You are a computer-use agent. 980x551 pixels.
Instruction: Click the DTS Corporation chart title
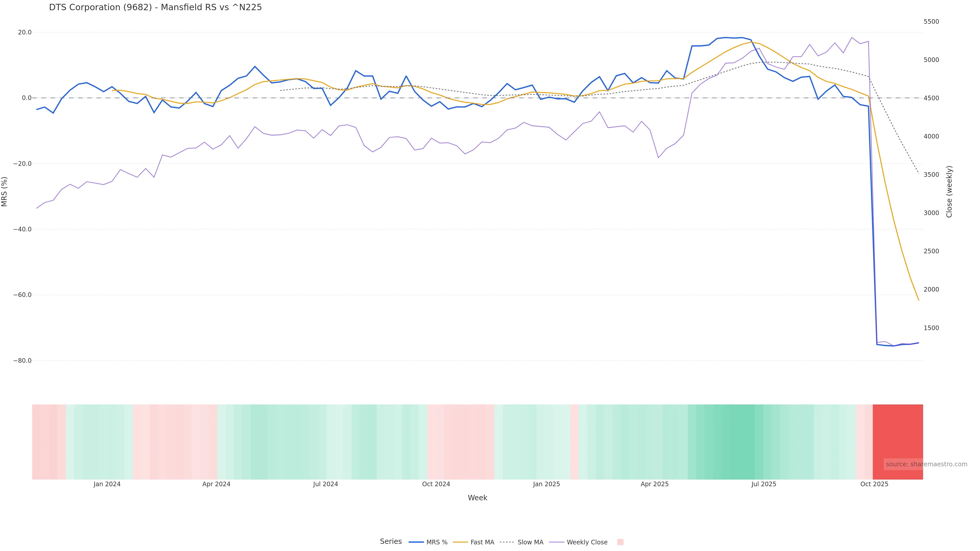pyautogui.click(x=155, y=7)
